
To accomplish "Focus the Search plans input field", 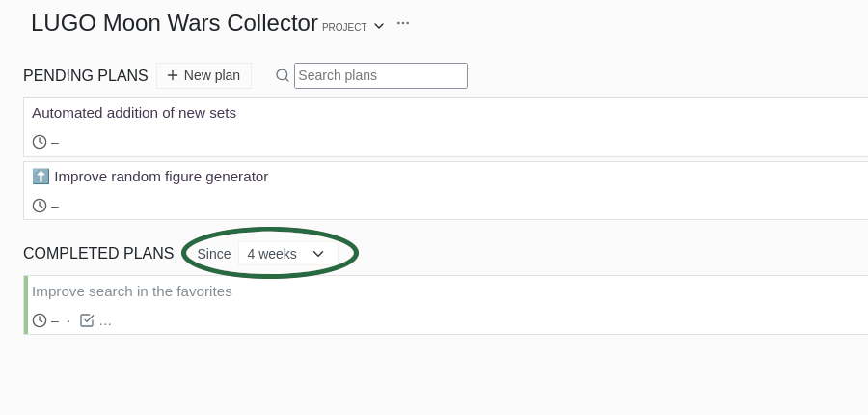I will pyautogui.click(x=381, y=75).
